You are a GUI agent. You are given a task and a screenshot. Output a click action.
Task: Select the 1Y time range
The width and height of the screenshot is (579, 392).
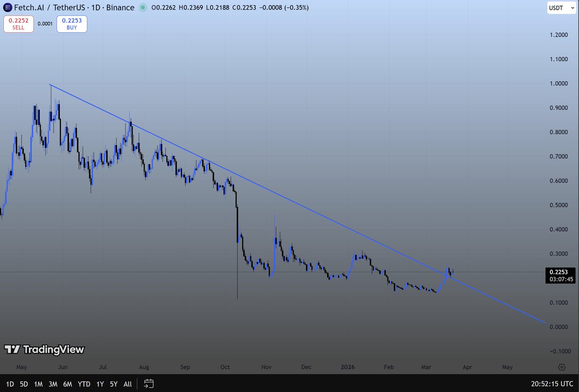pyautogui.click(x=100, y=384)
